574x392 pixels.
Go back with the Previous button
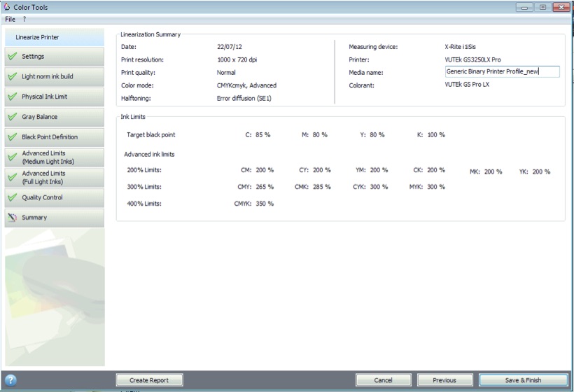pyautogui.click(x=444, y=380)
